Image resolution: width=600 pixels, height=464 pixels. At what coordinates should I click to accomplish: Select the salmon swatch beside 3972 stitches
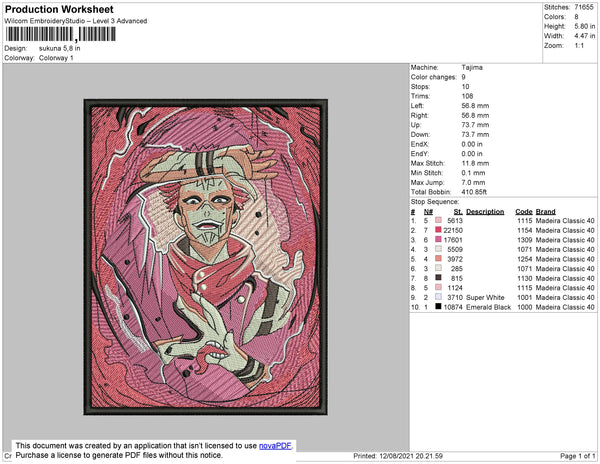click(438, 259)
